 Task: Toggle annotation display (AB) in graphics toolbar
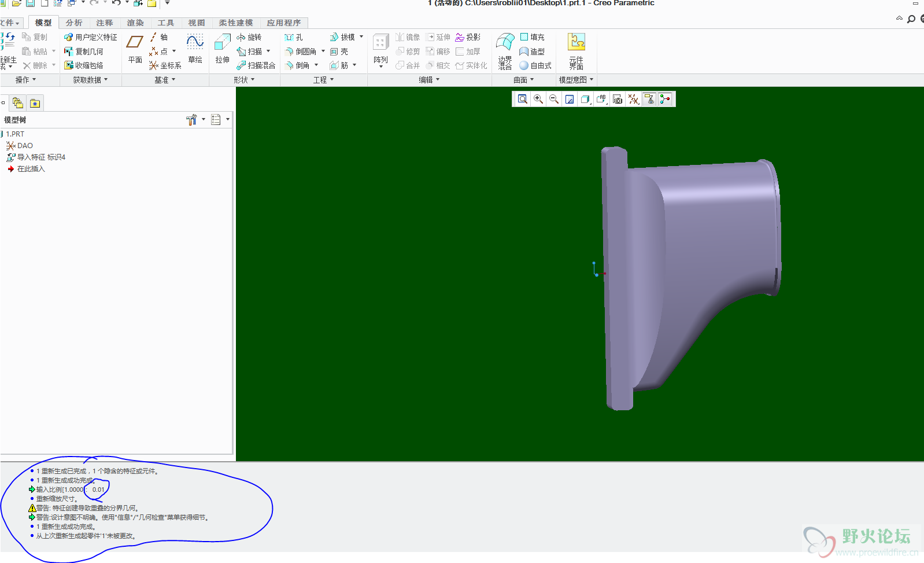click(601, 99)
